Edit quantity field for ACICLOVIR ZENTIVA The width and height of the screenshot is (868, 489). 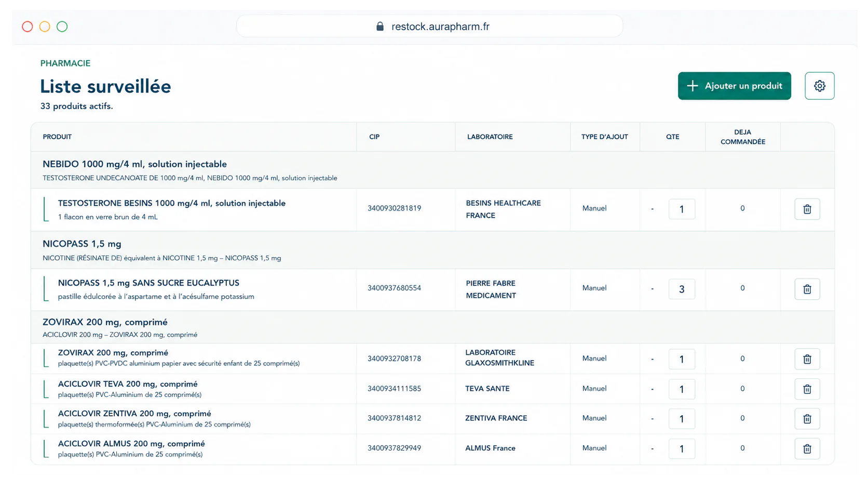682,419
